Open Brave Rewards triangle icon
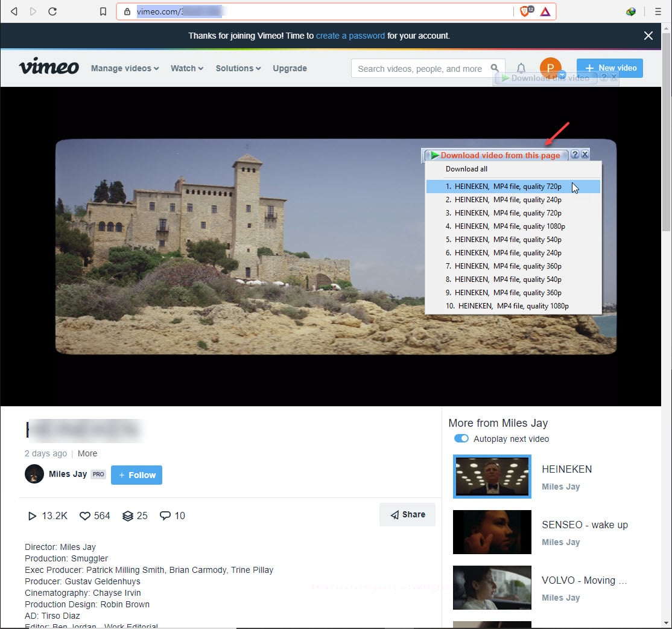672x629 pixels. click(545, 11)
